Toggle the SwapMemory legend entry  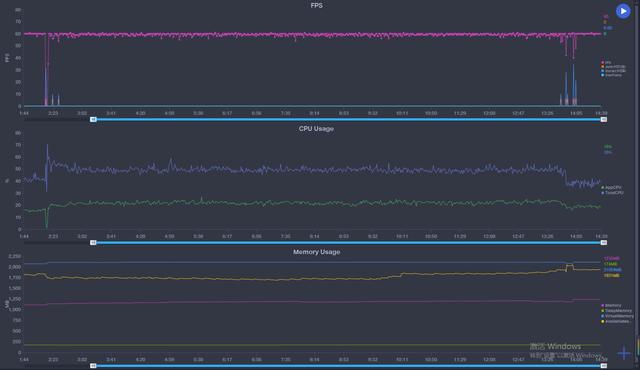616,311
